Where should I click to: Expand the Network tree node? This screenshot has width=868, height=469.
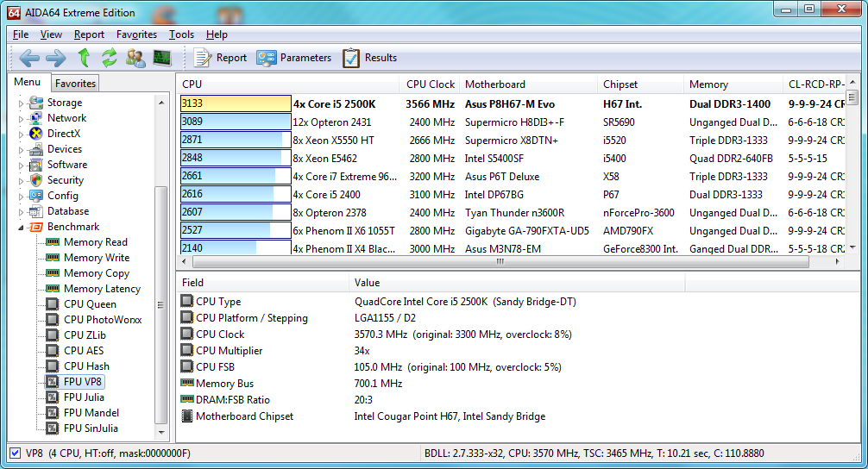21,118
